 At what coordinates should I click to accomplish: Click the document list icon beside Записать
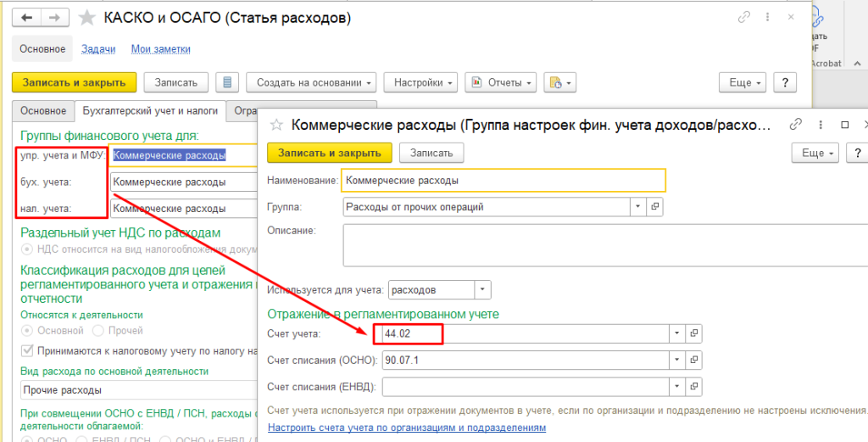pyautogui.click(x=225, y=82)
